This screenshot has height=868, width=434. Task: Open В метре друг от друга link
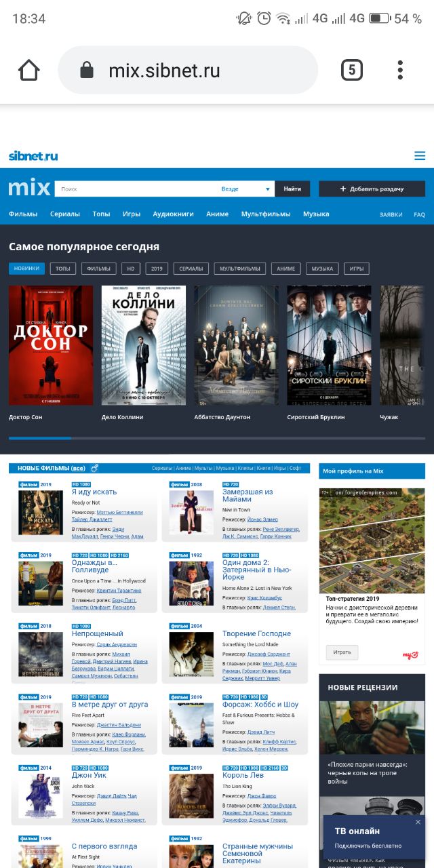coord(110,705)
